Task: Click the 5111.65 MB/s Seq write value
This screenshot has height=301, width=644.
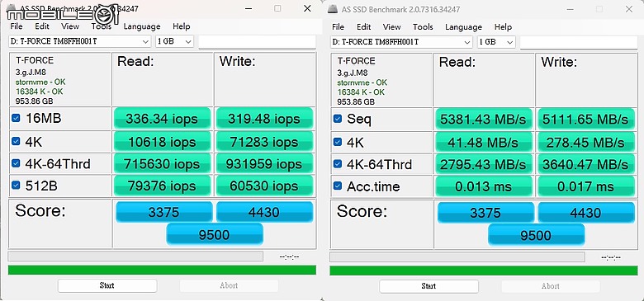Action: pyautogui.click(x=585, y=120)
